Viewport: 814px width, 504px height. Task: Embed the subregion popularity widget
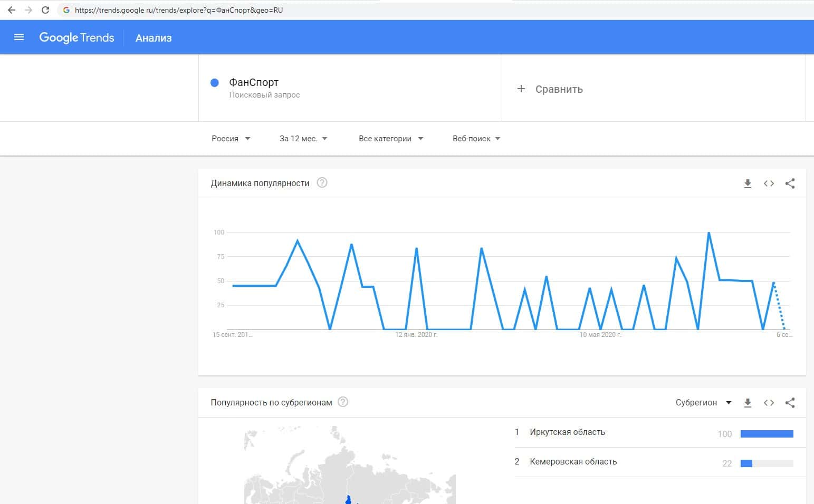click(x=769, y=403)
